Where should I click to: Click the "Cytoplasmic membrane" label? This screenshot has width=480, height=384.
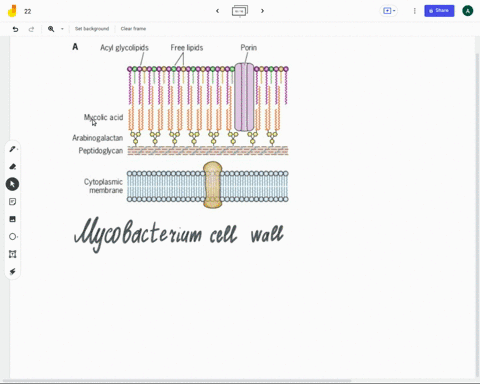click(x=103, y=186)
